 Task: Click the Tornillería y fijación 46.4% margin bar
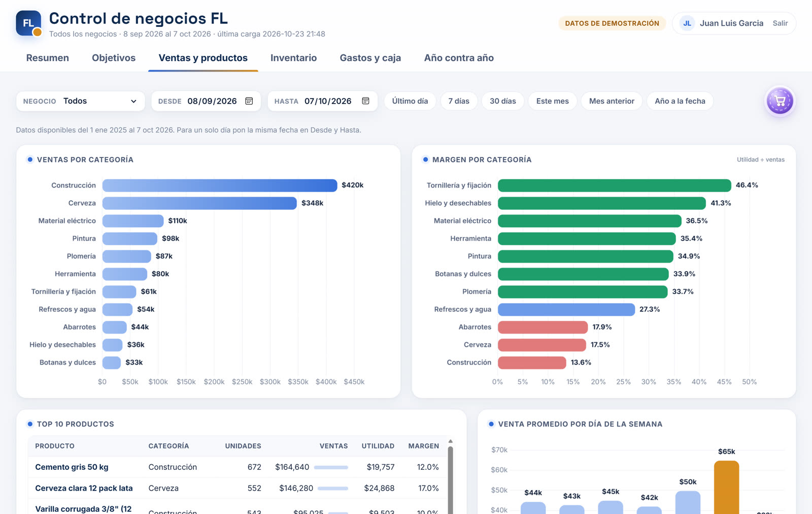(x=615, y=185)
